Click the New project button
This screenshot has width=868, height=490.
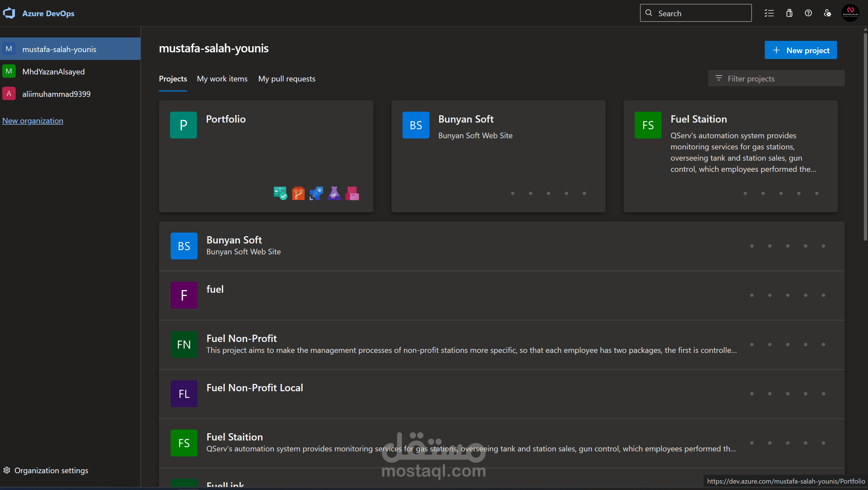pos(801,50)
